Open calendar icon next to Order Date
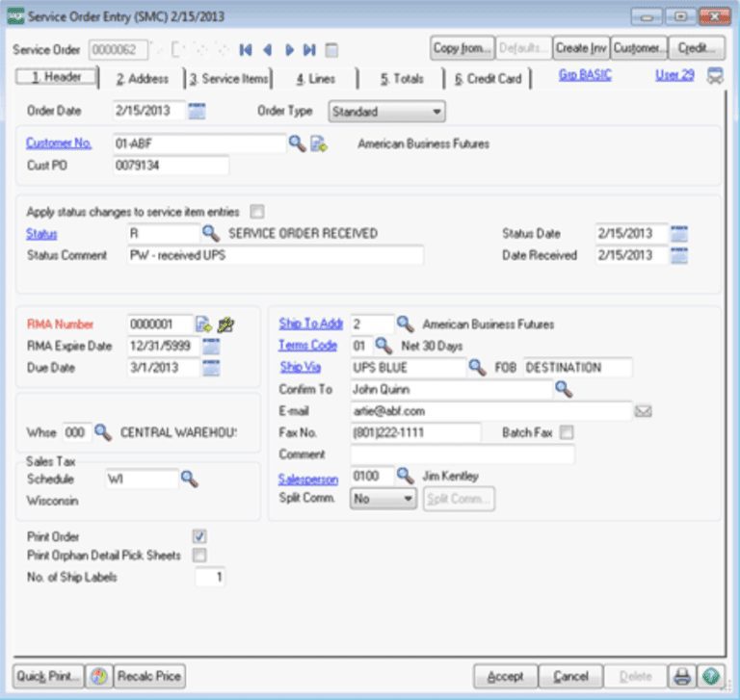Image resolution: width=740 pixels, height=700 pixels. click(x=198, y=111)
